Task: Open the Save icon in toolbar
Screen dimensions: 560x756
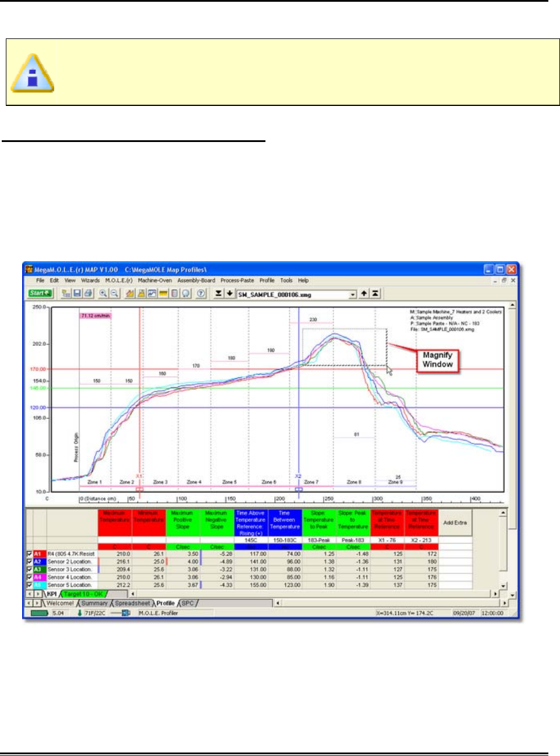Action: tap(77, 294)
